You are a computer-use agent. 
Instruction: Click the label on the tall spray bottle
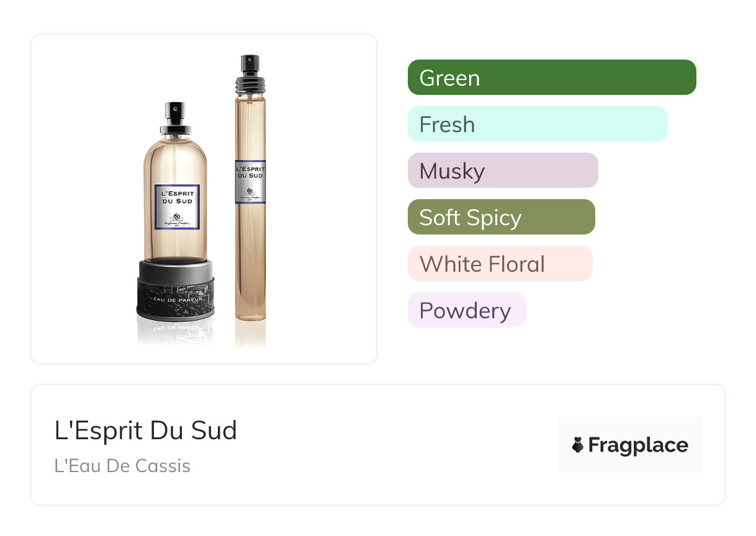[x=250, y=182]
